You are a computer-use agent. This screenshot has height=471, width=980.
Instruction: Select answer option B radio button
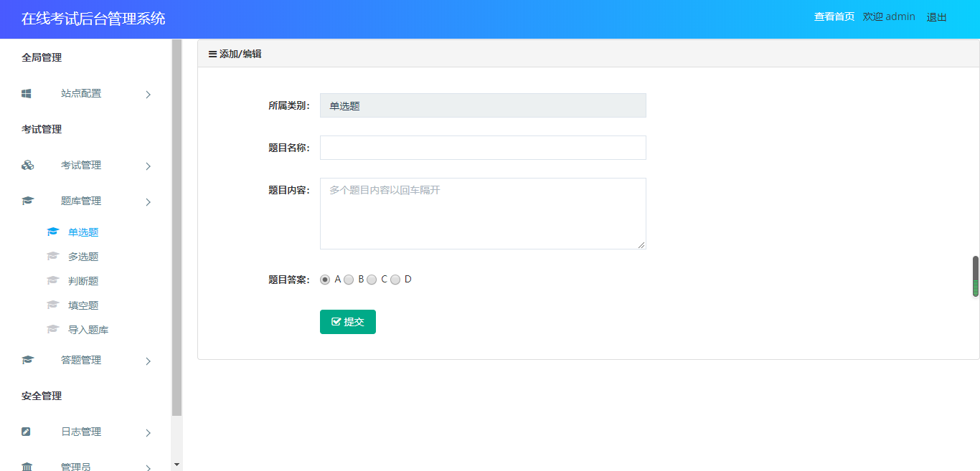[349, 280]
